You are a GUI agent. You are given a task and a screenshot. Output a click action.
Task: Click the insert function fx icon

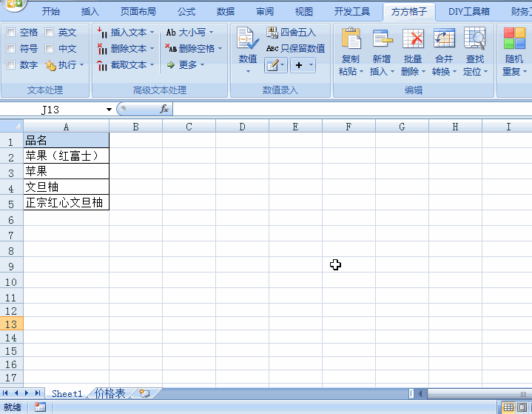[x=164, y=109]
